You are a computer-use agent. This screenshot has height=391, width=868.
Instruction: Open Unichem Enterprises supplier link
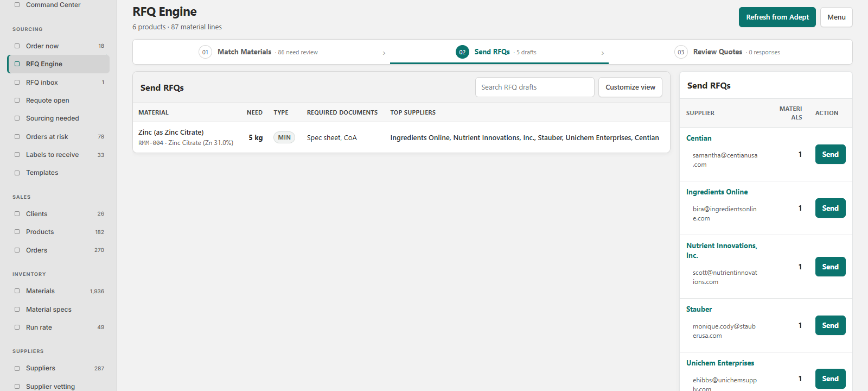click(x=720, y=363)
